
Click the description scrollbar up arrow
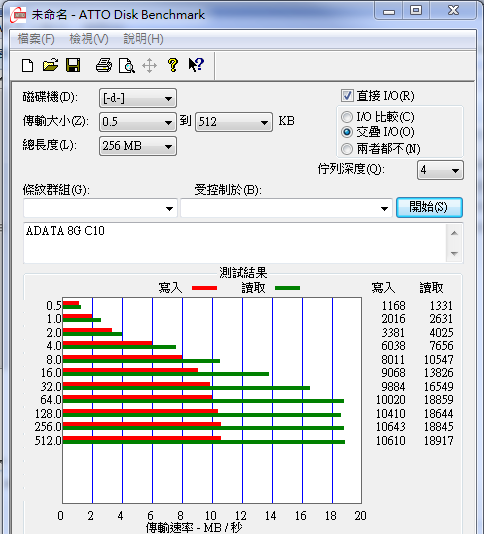454,233
